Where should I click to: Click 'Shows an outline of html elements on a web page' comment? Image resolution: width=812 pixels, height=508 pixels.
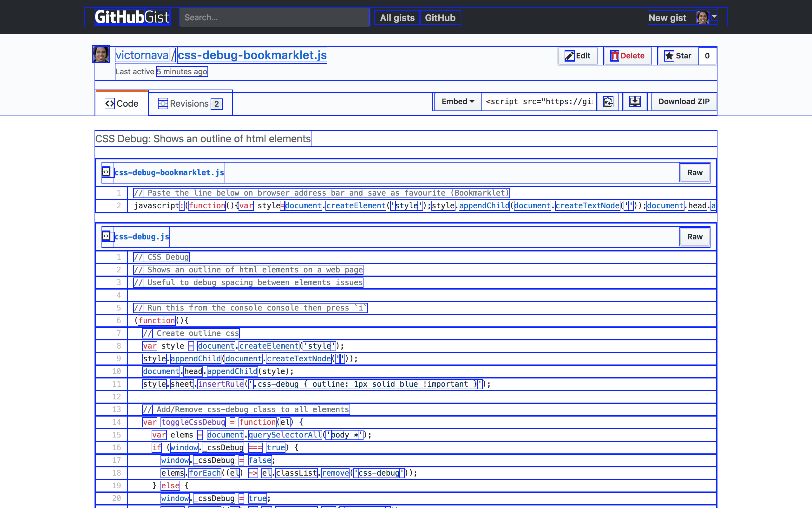coord(248,270)
